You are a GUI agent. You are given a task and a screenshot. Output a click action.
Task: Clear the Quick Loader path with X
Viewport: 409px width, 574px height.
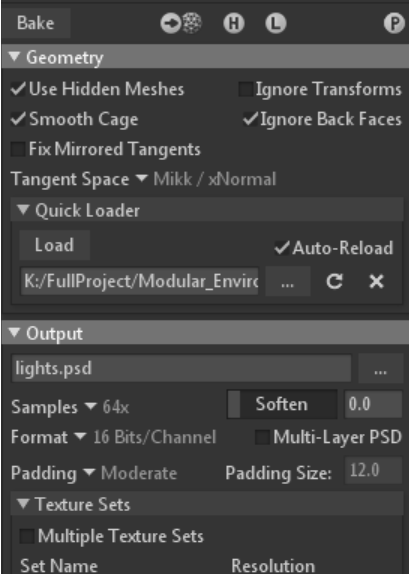(376, 282)
